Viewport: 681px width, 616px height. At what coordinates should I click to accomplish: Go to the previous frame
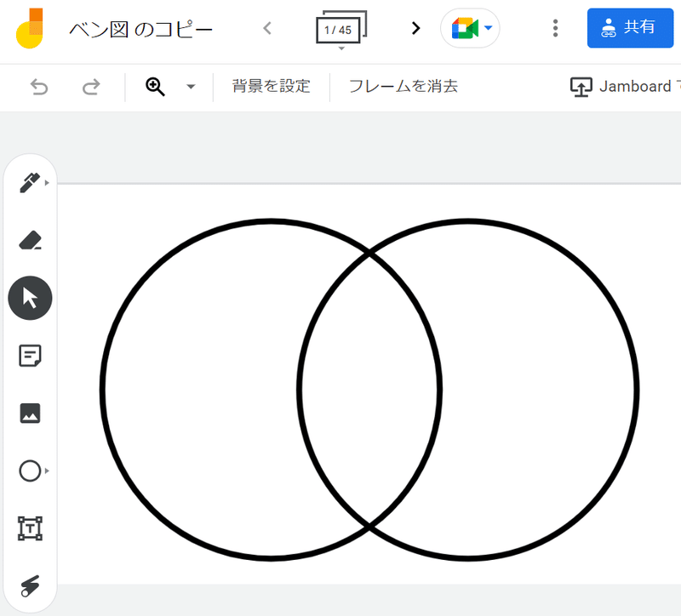pyautogui.click(x=267, y=28)
